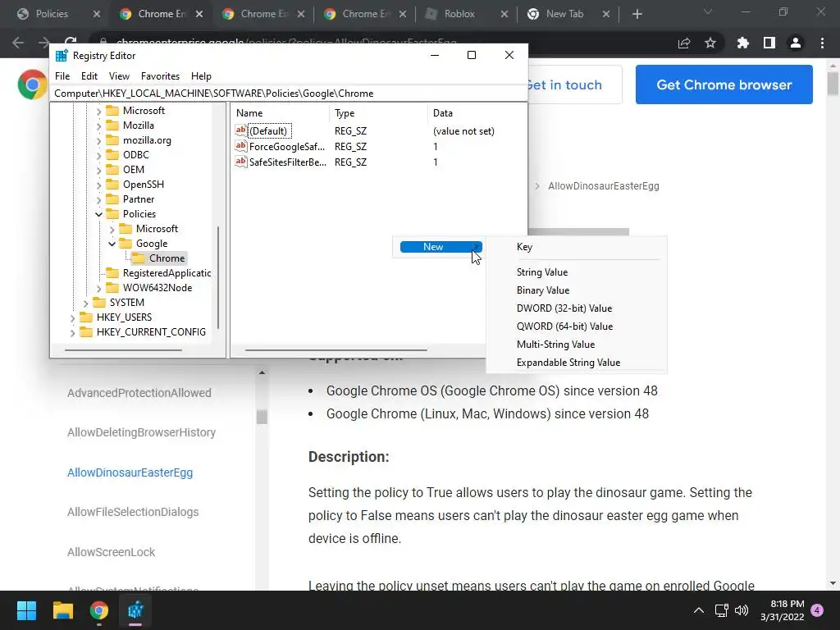Screen dimensions: 840x630
Task: Select Registry Editor taskbar icon
Action: (x=135, y=610)
